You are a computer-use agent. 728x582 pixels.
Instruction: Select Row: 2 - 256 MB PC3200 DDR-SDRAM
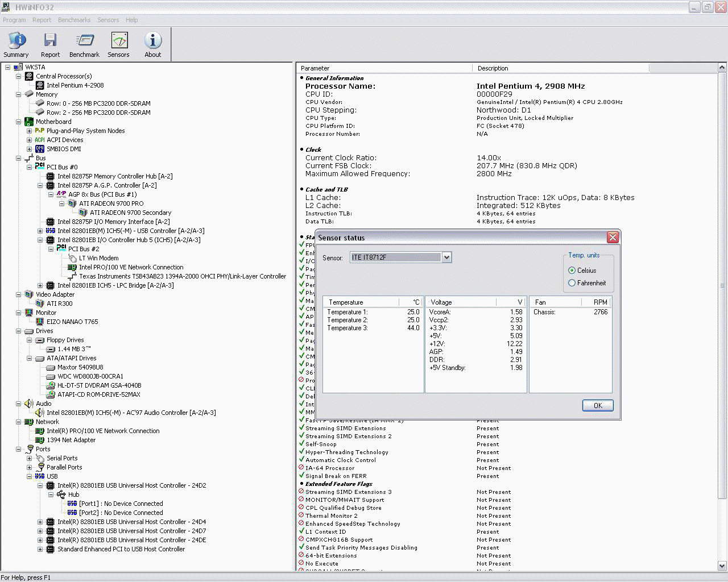pyautogui.click(x=98, y=113)
